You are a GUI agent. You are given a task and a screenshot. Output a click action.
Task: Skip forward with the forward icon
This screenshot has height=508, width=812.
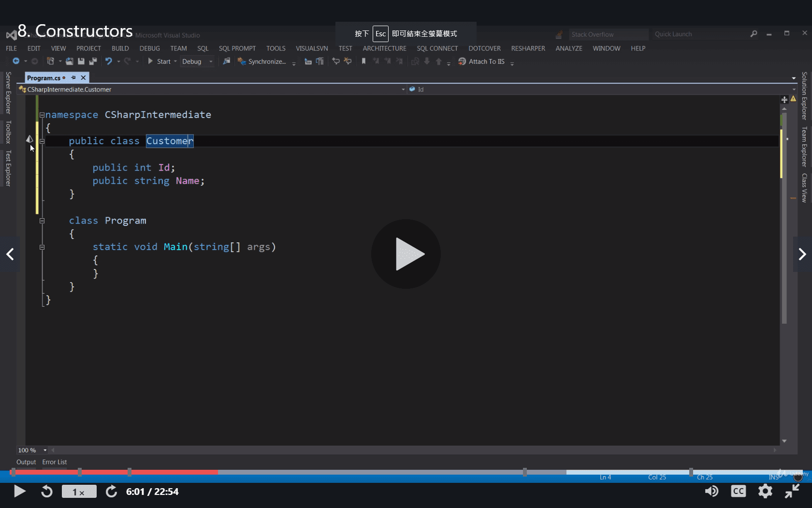[111, 492]
